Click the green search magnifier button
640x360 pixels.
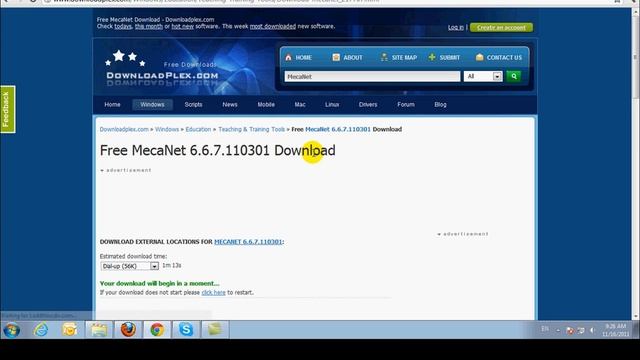(513, 76)
